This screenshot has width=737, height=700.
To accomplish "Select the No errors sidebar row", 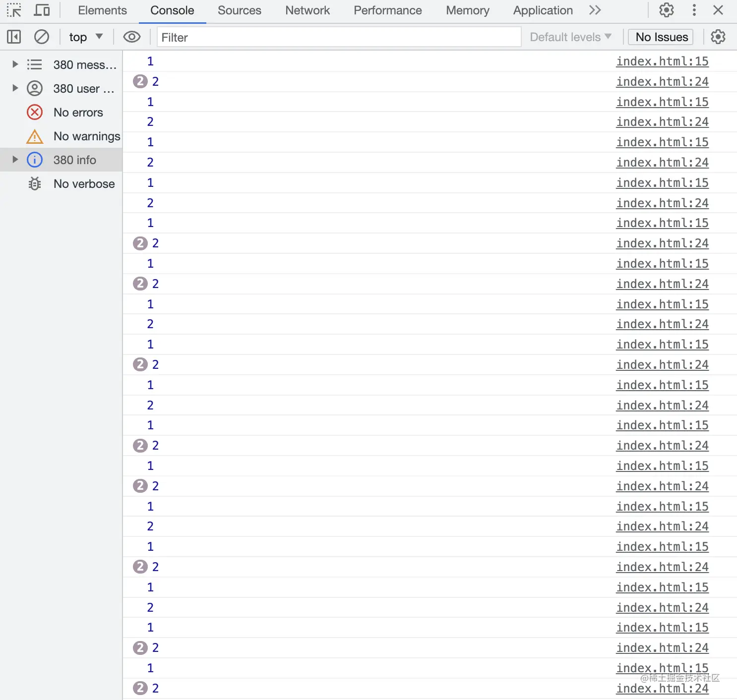I will [x=61, y=112].
